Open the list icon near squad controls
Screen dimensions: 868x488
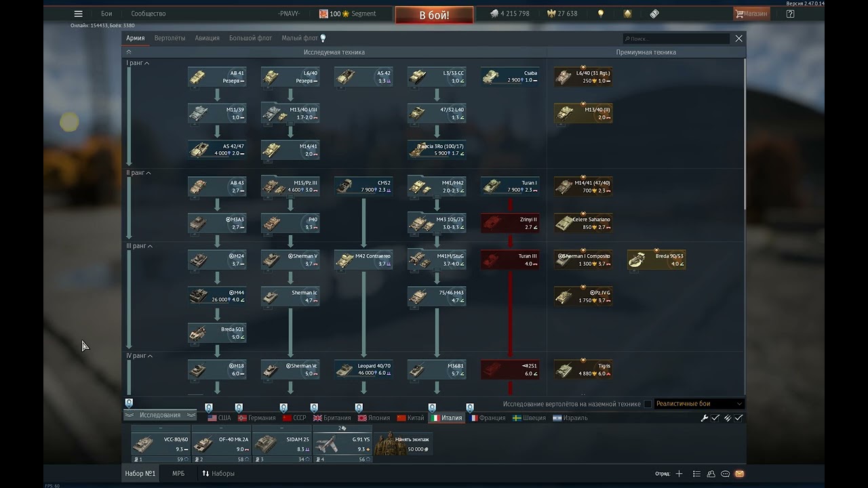click(696, 474)
